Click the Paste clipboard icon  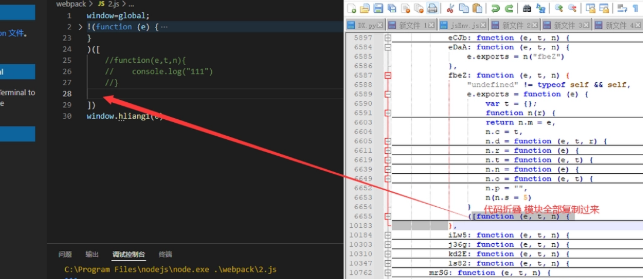(x=477, y=8)
